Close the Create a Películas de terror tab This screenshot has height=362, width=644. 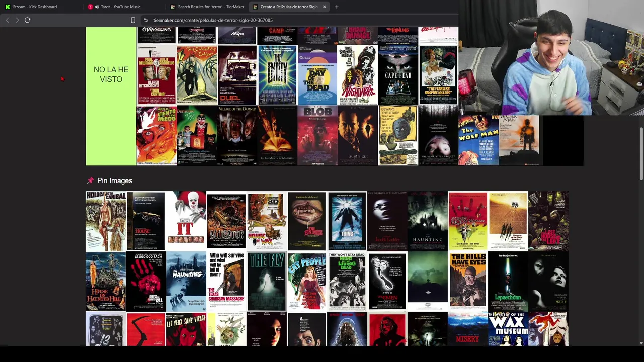(324, 7)
